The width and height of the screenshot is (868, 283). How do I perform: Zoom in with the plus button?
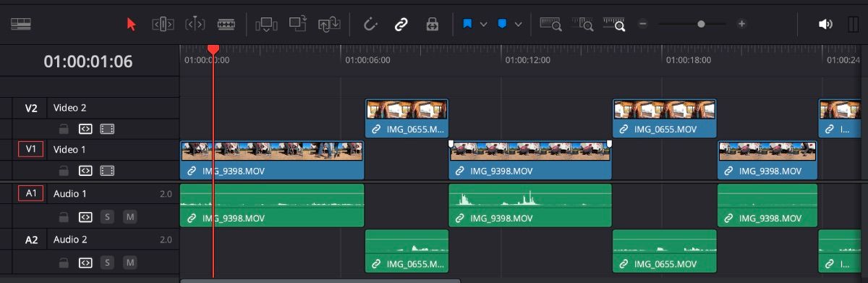coord(741,24)
